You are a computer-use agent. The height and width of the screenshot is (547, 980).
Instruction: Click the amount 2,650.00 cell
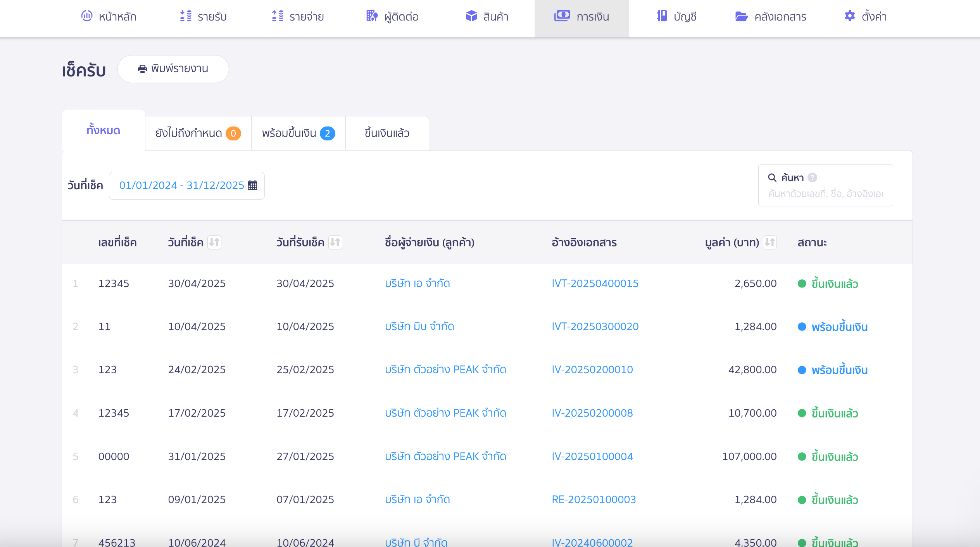756,283
